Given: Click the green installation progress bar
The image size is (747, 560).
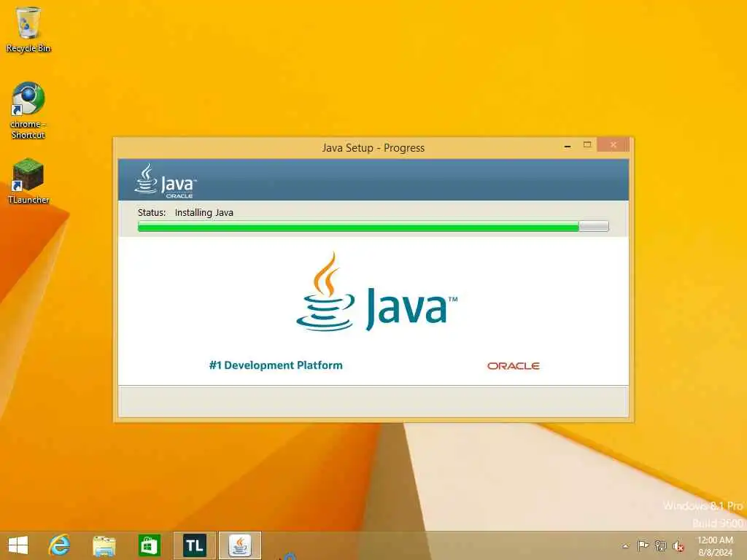Looking at the screenshot, I should pos(373,226).
